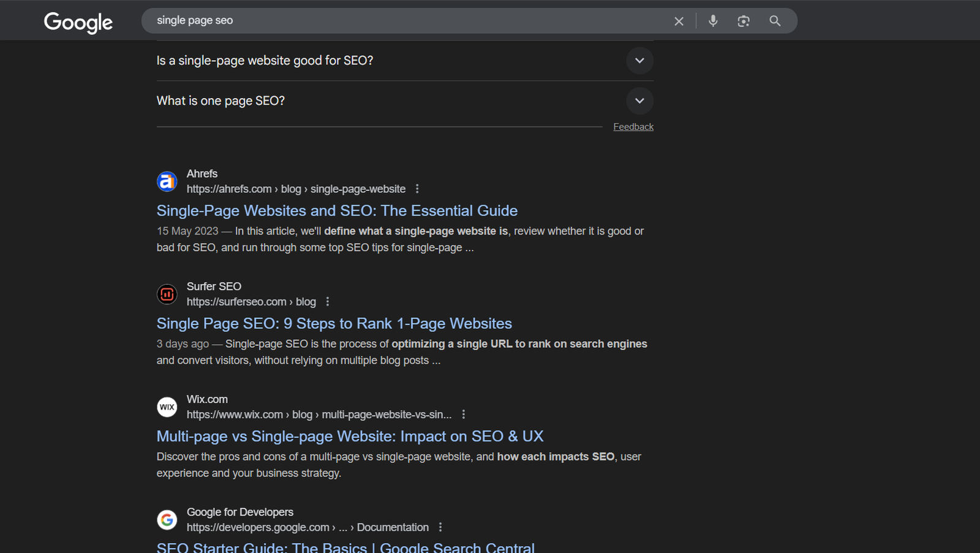Click the Surfer SEO favicon
This screenshot has width=980, height=553.
point(167,294)
